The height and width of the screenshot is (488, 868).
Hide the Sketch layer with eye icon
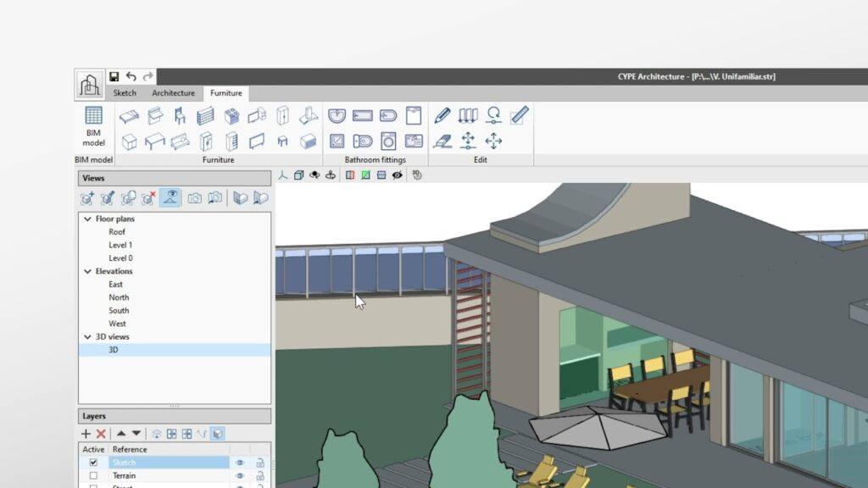[x=240, y=463]
